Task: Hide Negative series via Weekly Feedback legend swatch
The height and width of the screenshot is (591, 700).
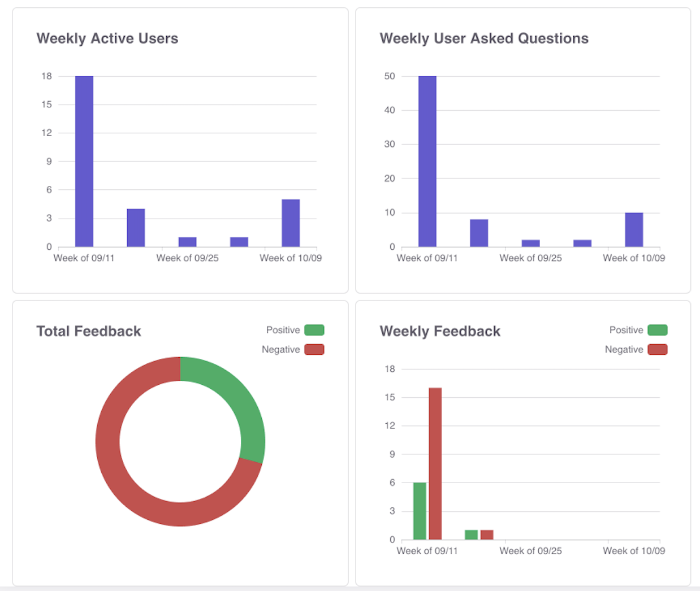Action: point(657,350)
